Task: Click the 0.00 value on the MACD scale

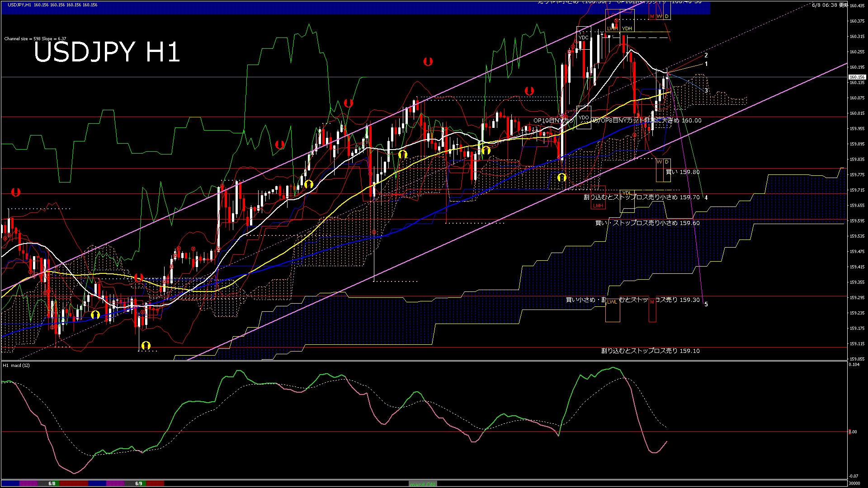Action: [853, 432]
